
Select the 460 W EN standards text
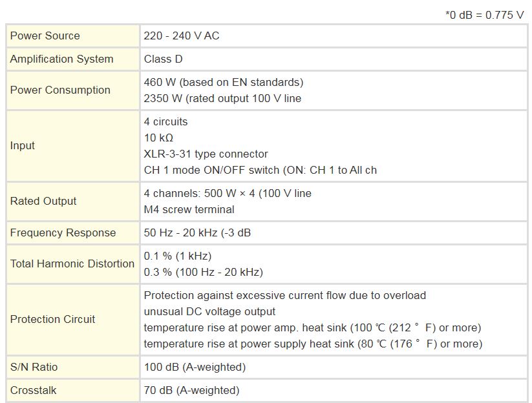coord(223,82)
